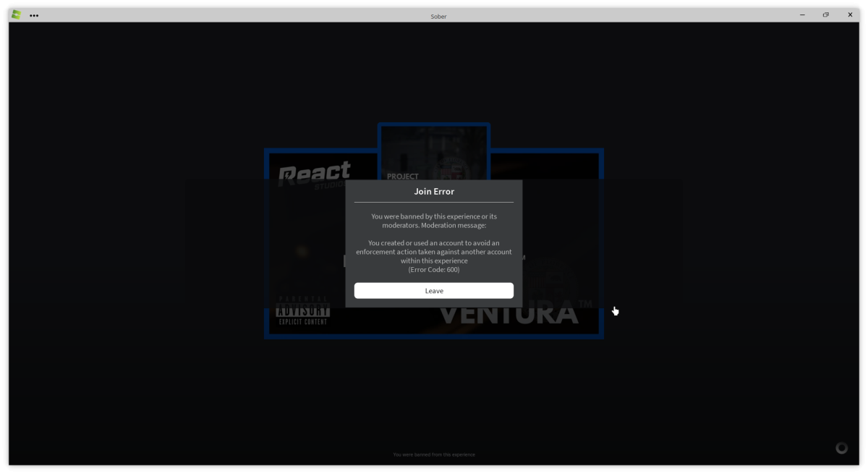
Task: Close the Sober window
Action: [x=850, y=14]
